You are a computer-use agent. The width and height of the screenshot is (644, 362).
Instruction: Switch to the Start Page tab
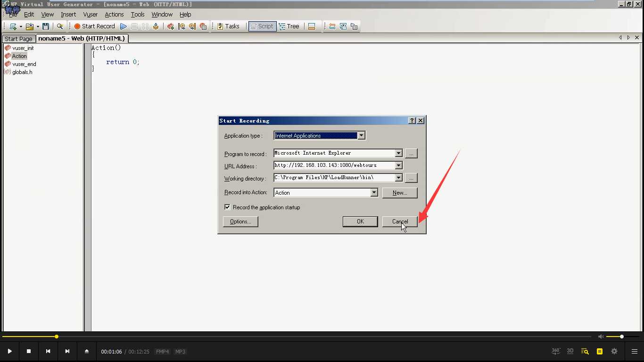19,39
